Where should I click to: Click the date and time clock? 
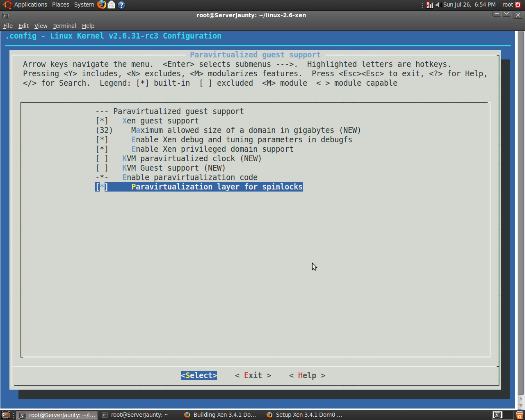point(469,5)
